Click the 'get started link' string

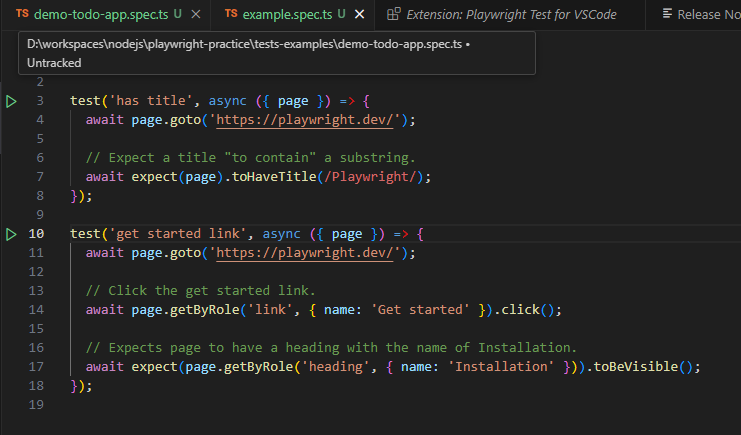coord(178,234)
